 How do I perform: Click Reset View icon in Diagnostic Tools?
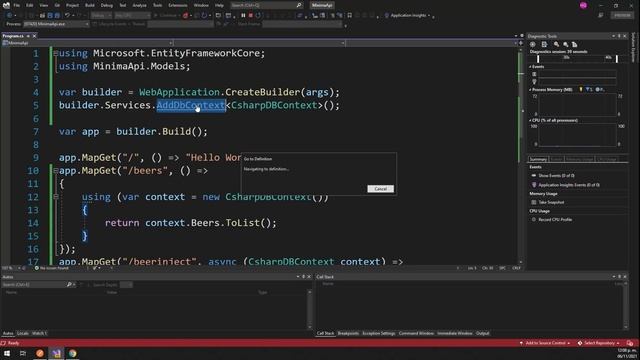click(x=575, y=44)
